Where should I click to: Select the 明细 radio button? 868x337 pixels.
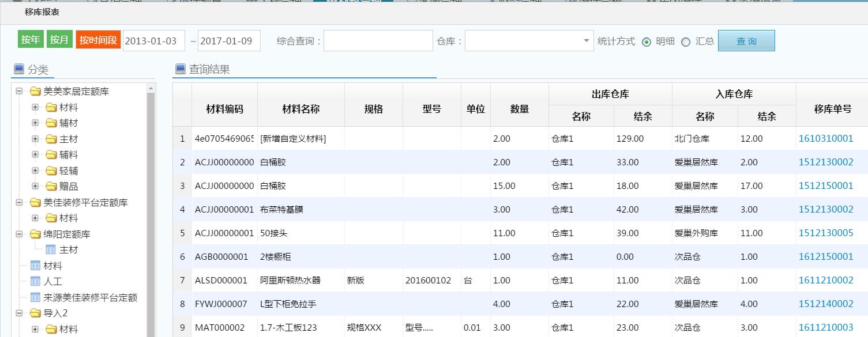click(x=647, y=41)
